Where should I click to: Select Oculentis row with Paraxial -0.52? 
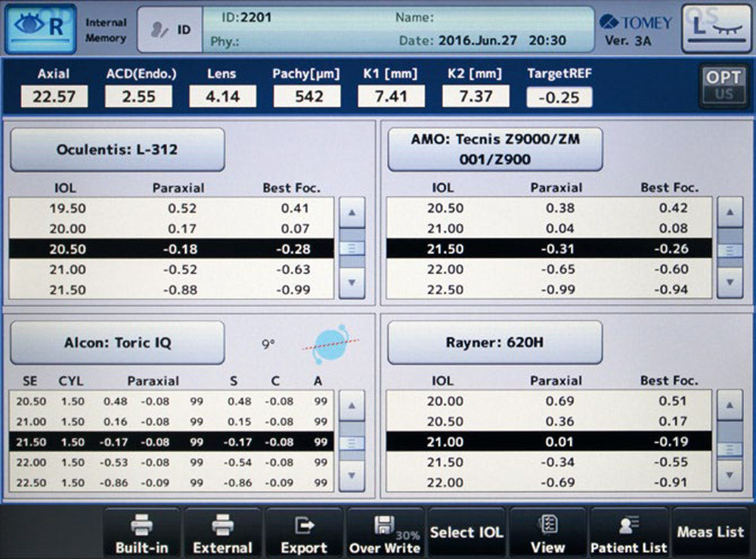(171, 269)
